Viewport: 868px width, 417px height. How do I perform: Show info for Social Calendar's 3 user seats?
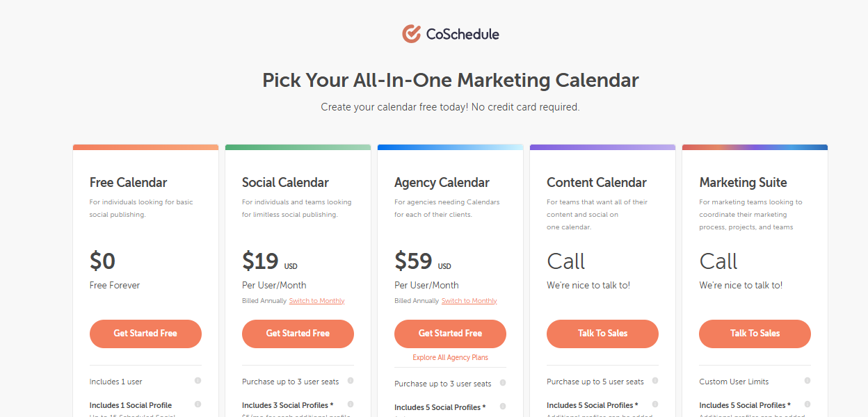(350, 381)
